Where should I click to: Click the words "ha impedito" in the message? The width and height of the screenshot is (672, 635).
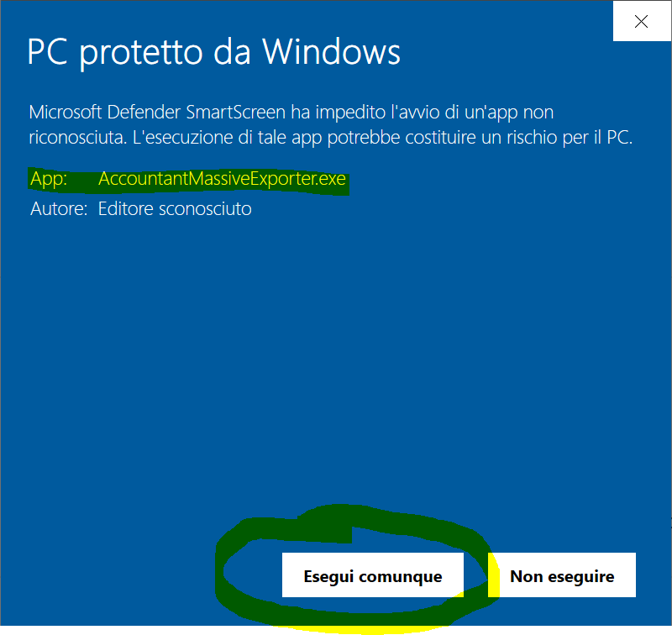pyautogui.click(x=339, y=113)
